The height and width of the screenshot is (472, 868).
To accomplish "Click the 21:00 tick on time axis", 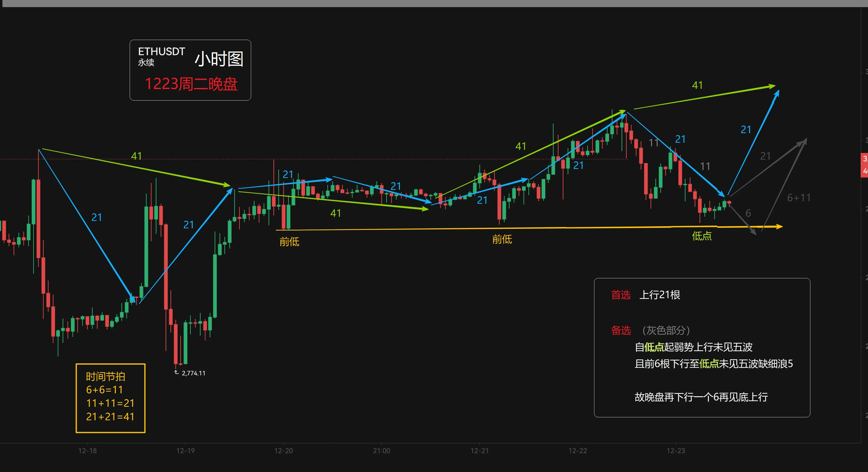I will [382, 450].
